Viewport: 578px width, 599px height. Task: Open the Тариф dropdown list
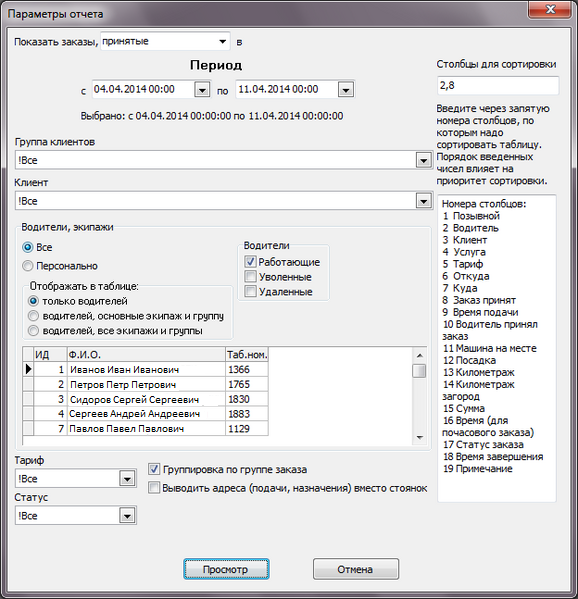click(127, 479)
